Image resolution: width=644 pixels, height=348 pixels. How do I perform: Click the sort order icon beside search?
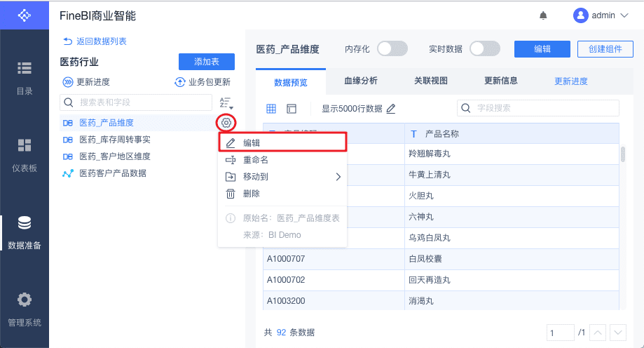[x=226, y=103]
